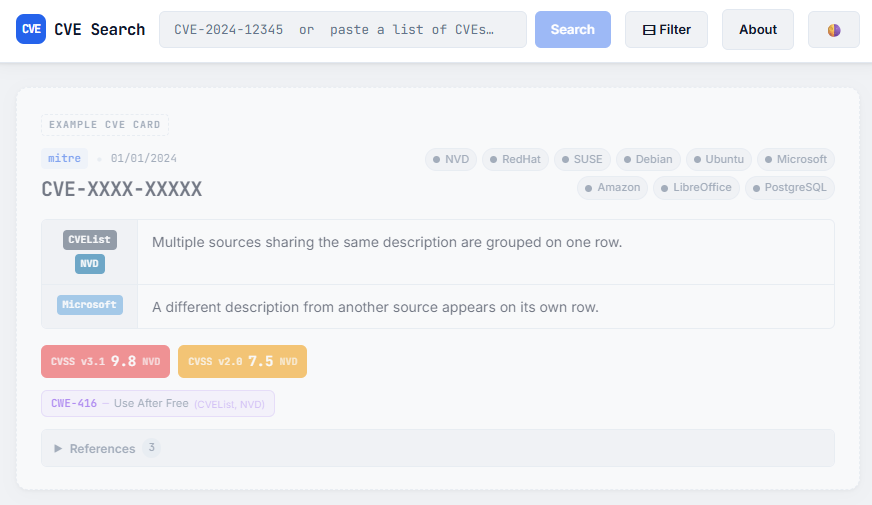
Task: Click the CVE Search title
Action: pyautogui.click(x=100, y=29)
